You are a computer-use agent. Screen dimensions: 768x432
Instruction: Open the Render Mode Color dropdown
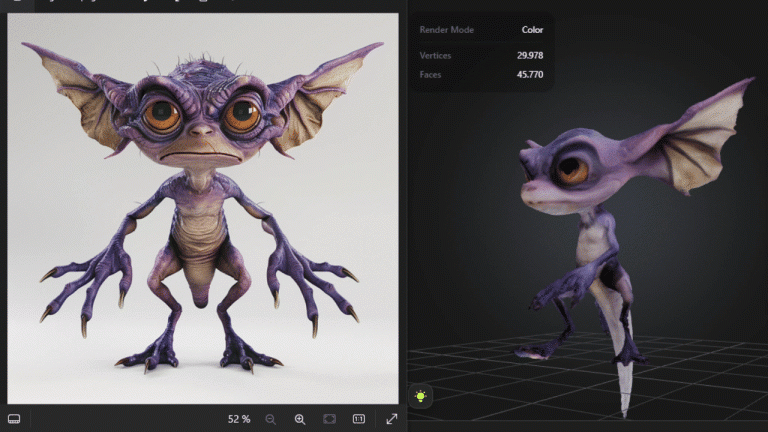click(532, 30)
